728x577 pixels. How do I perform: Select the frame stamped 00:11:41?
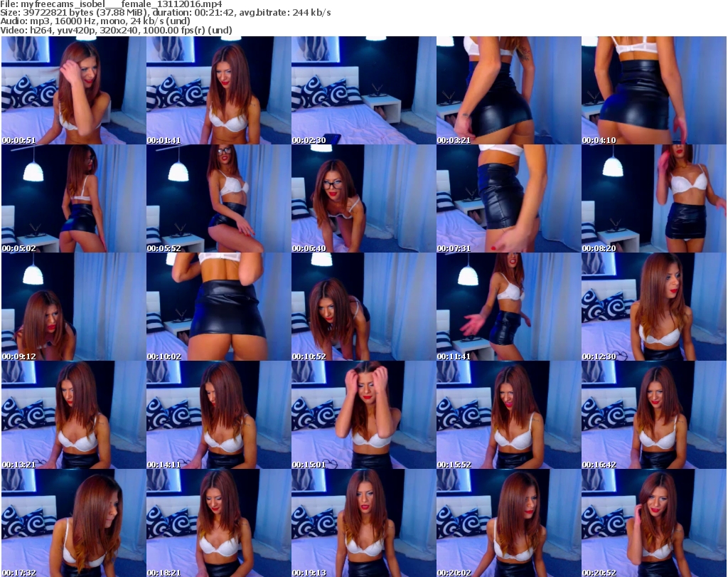coord(508,307)
